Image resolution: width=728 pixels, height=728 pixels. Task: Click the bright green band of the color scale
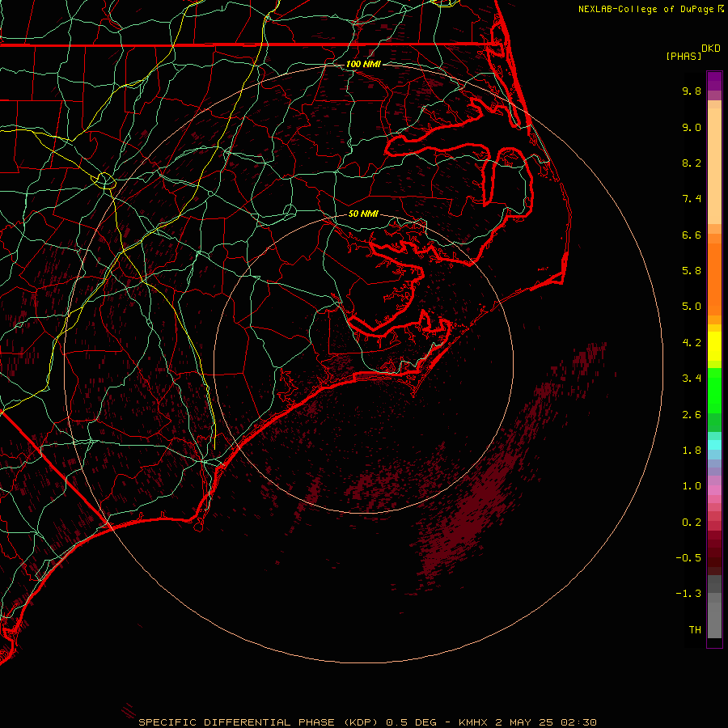(x=714, y=390)
